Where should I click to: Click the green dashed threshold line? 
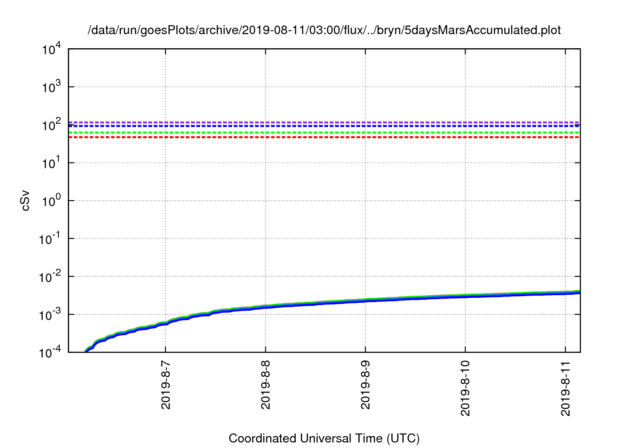click(x=324, y=133)
